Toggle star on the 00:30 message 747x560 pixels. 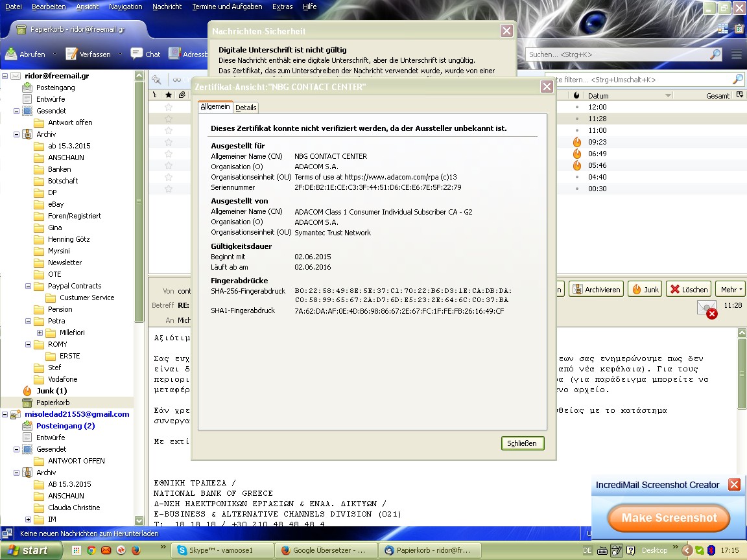pos(169,189)
